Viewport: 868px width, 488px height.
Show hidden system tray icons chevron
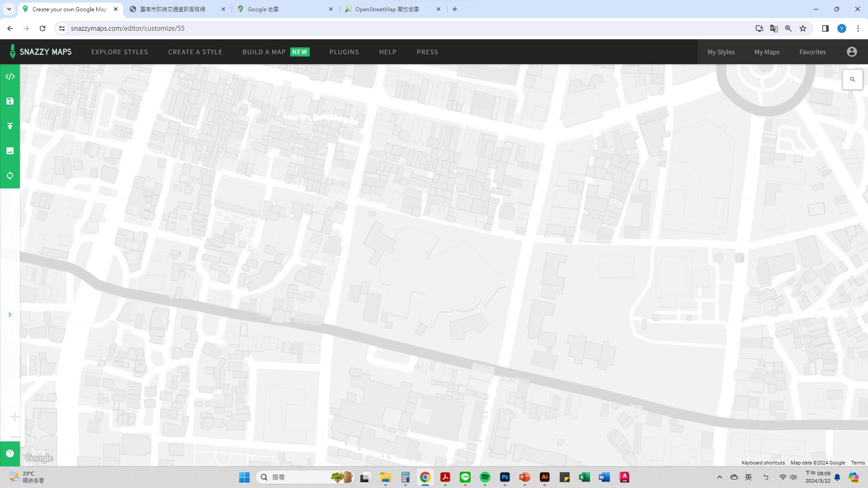point(719,477)
